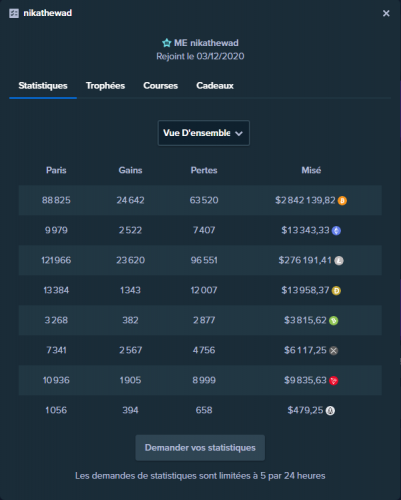Screen dimensions: 401x500
Task: Select the 12 007 Pertes value
Action: pyautogui.click(x=204, y=290)
